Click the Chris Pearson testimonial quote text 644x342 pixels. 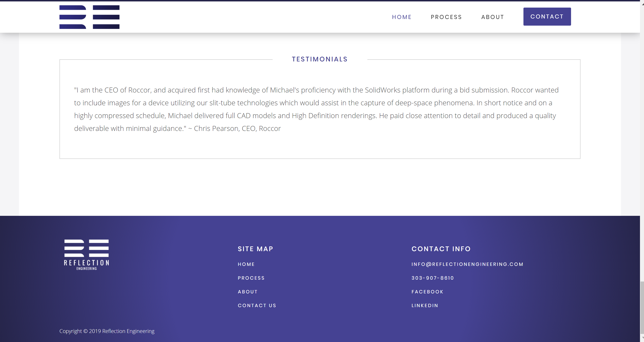[316, 109]
